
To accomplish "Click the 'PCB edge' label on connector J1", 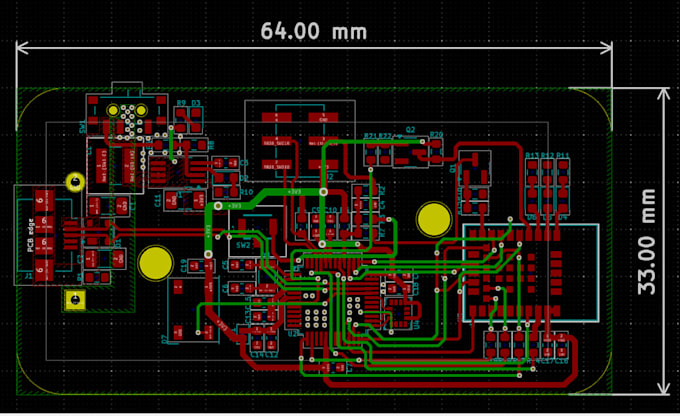I will [30, 235].
